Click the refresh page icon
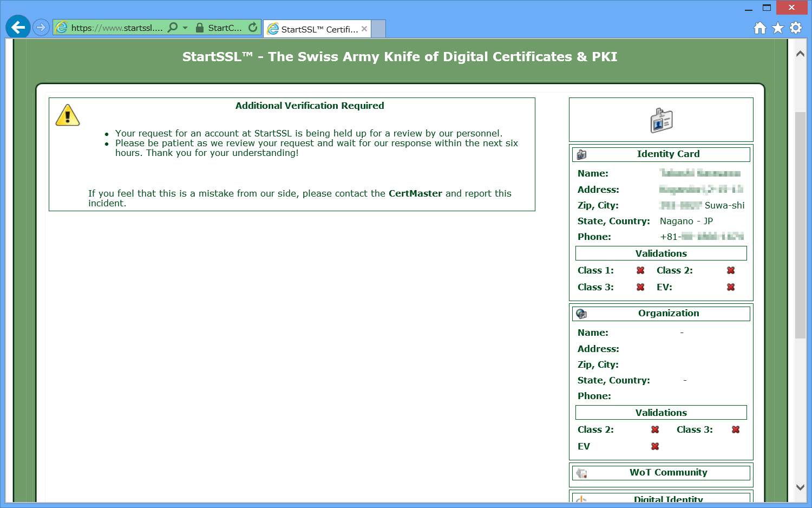The image size is (812, 508). [x=253, y=27]
